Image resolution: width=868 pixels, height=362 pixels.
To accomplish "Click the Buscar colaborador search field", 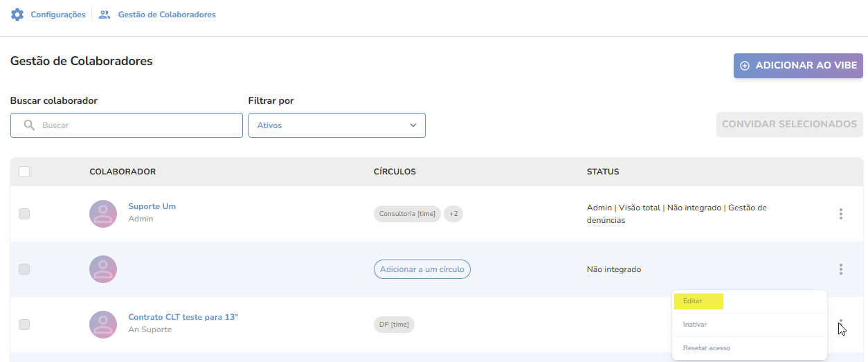I will click(138, 125).
